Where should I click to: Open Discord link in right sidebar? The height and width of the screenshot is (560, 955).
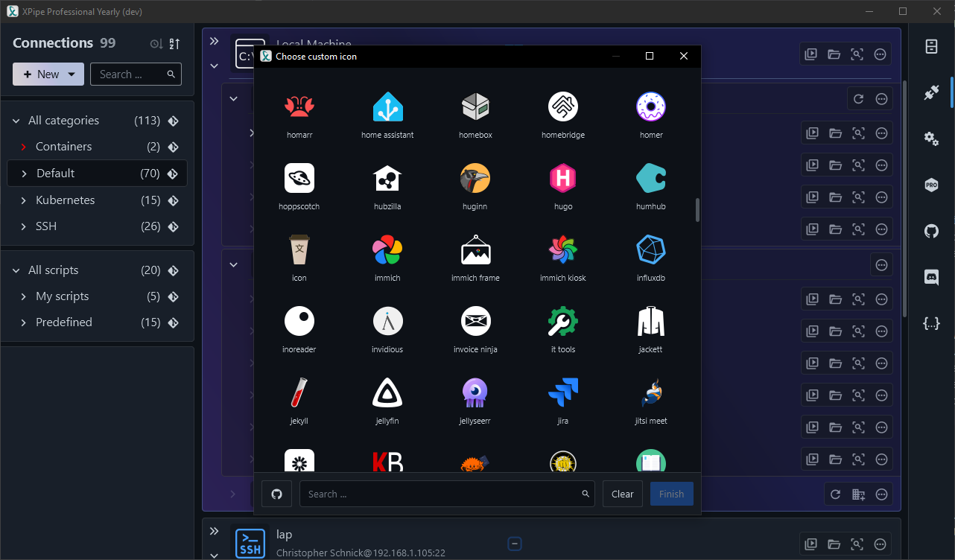coord(931,277)
